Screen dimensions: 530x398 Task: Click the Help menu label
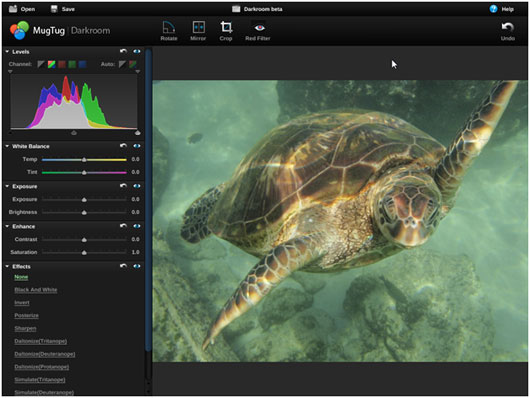click(x=508, y=9)
